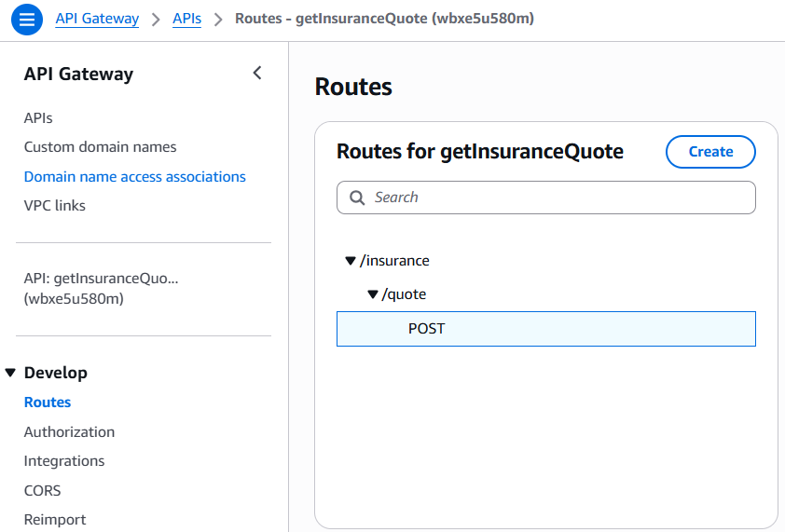Collapse the Develop section triangle
The image size is (785, 532).
(x=10, y=373)
